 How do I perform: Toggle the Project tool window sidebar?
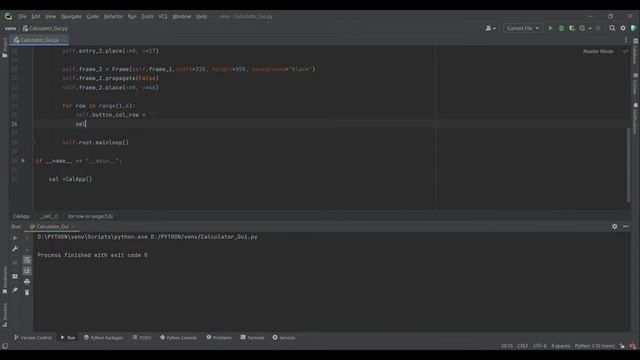point(4,47)
